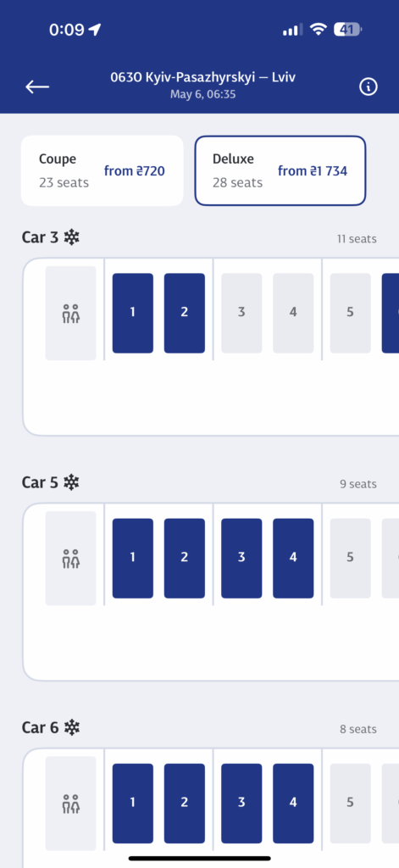Tap the restroom icon in Car 6

(71, 804)
